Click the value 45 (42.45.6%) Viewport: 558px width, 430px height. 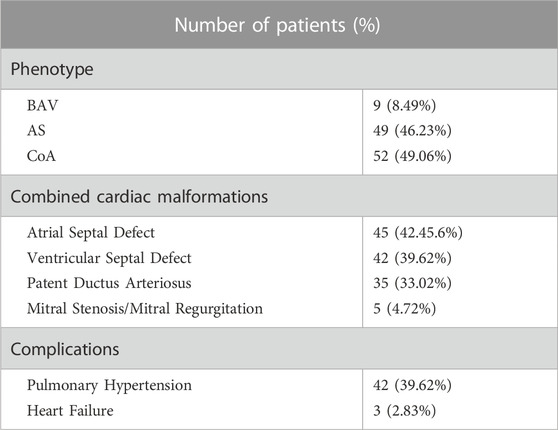418,233
